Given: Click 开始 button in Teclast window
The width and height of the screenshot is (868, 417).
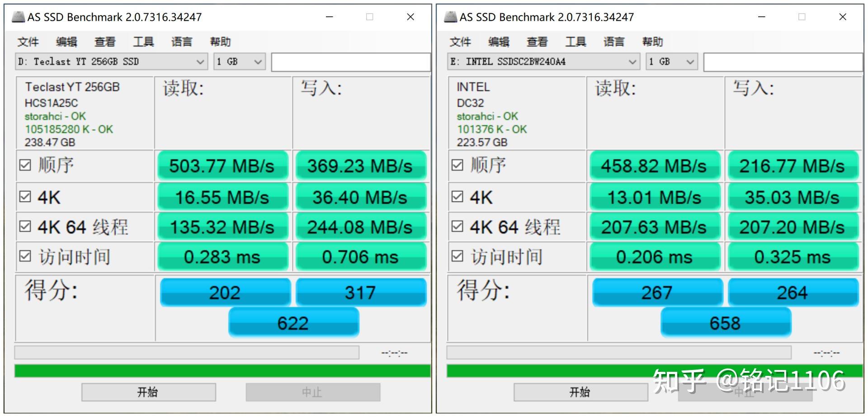Looking at the screenshot, I should 148,392.
